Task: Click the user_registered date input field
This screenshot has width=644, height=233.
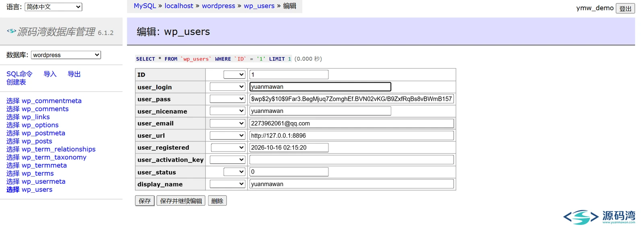Action: point(289,148)
